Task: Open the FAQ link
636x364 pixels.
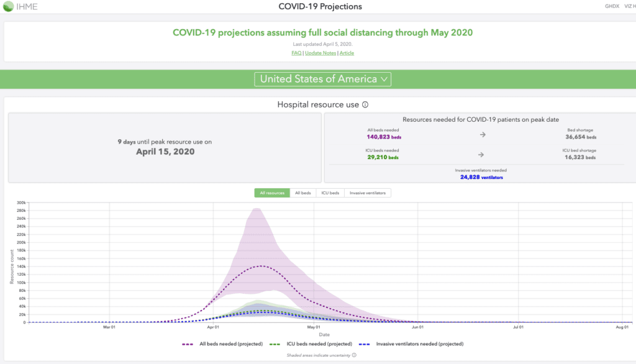Action: click(296, 53)
